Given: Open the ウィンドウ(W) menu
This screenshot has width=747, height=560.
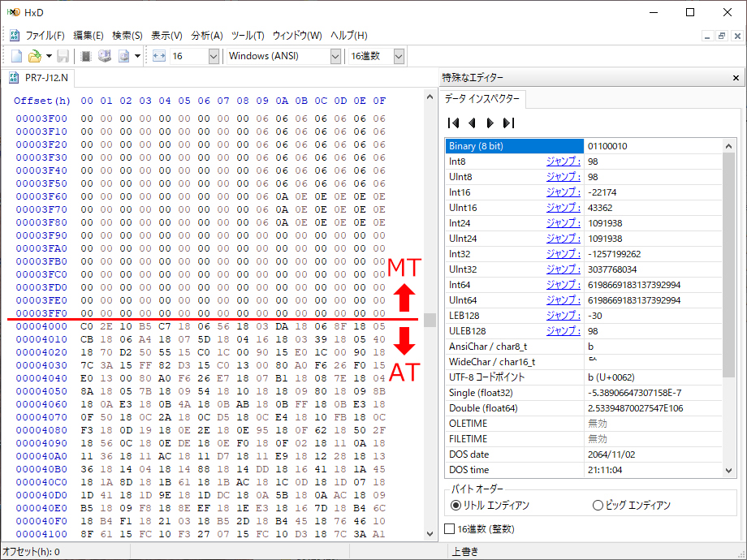Looking at the screenshot, I should pos(297,35).
